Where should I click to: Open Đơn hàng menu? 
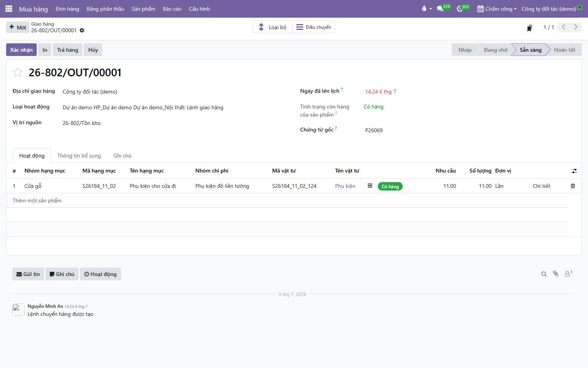67,9
